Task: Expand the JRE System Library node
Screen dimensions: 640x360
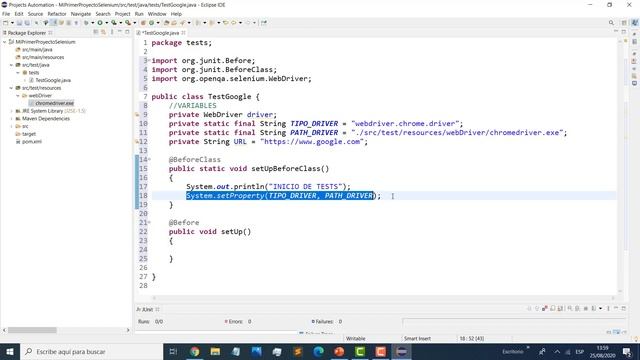Action: click(11, 111)
